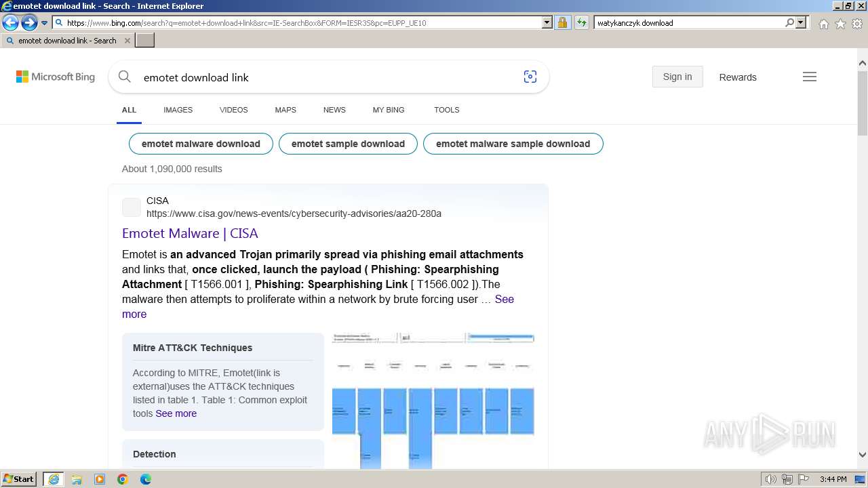
Task: Go back with the browser Back arrow
Action: (10, 23)
